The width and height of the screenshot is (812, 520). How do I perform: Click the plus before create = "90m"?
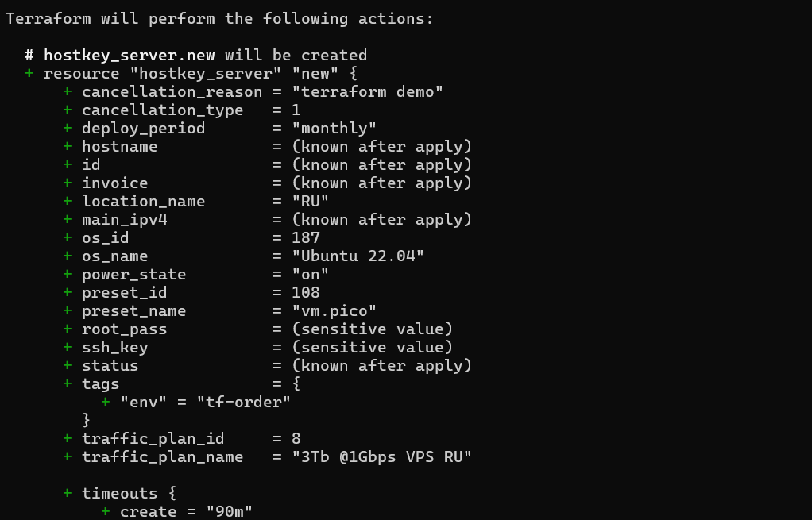(x=106, y=512)
